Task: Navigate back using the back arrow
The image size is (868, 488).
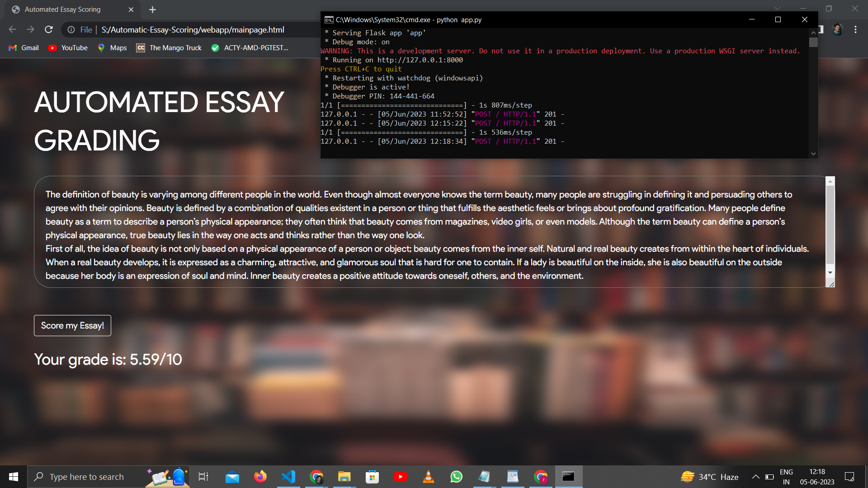Action: pos(12,29)
